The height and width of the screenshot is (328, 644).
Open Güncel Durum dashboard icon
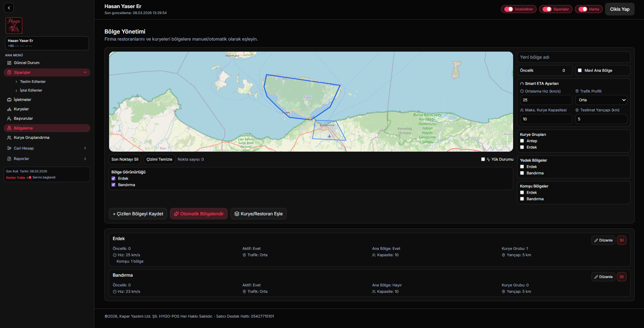click(9, 63)
